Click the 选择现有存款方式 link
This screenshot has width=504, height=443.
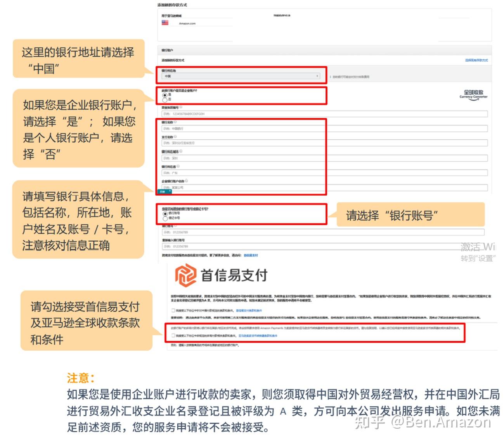477,61
